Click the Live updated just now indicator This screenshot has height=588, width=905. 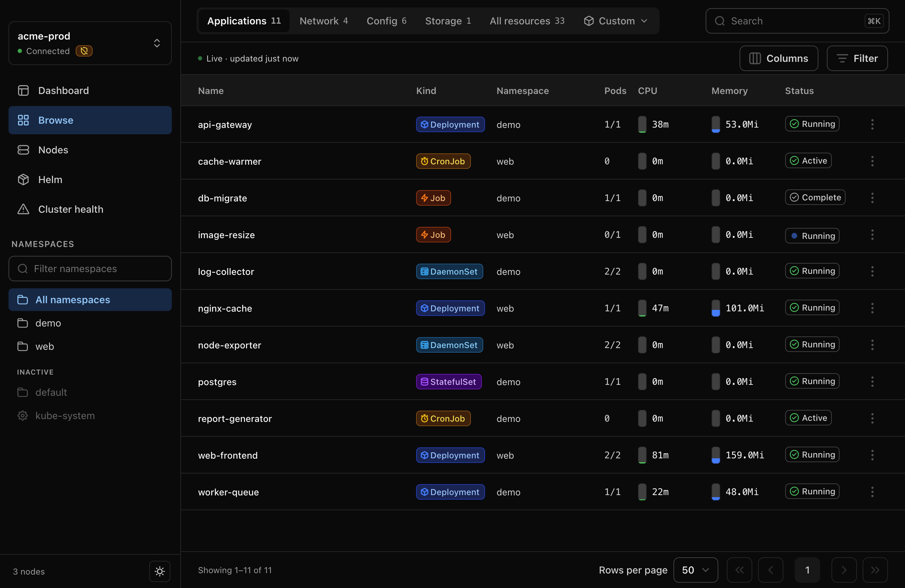[x=248, y=59]
